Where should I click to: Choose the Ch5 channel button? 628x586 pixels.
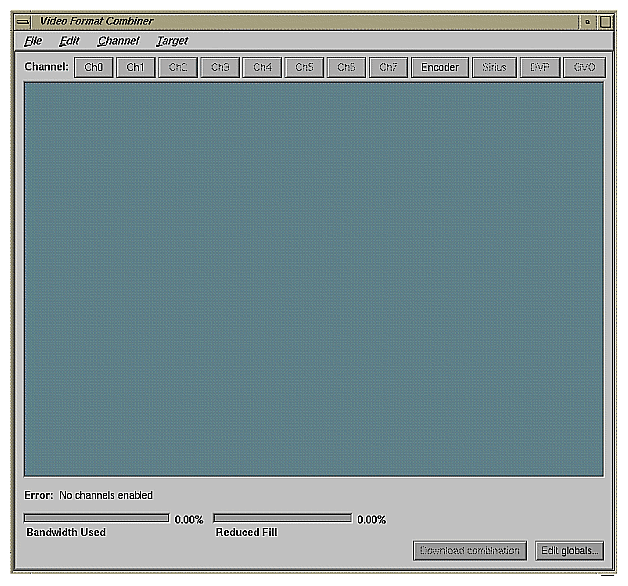click(304, 67)
